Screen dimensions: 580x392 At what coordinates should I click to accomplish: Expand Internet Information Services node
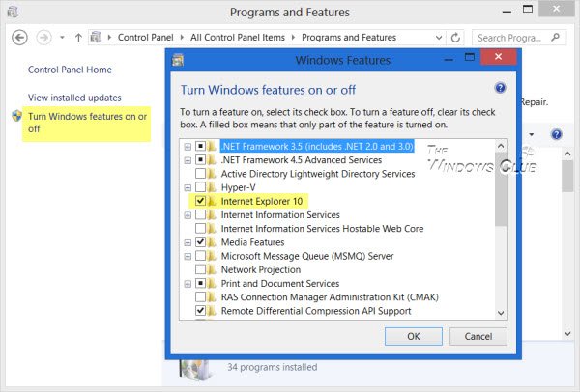coord(188,215)
